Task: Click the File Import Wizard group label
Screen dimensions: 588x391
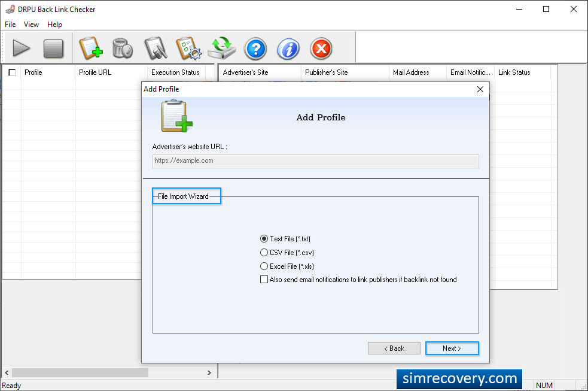Action: (183, 196)
